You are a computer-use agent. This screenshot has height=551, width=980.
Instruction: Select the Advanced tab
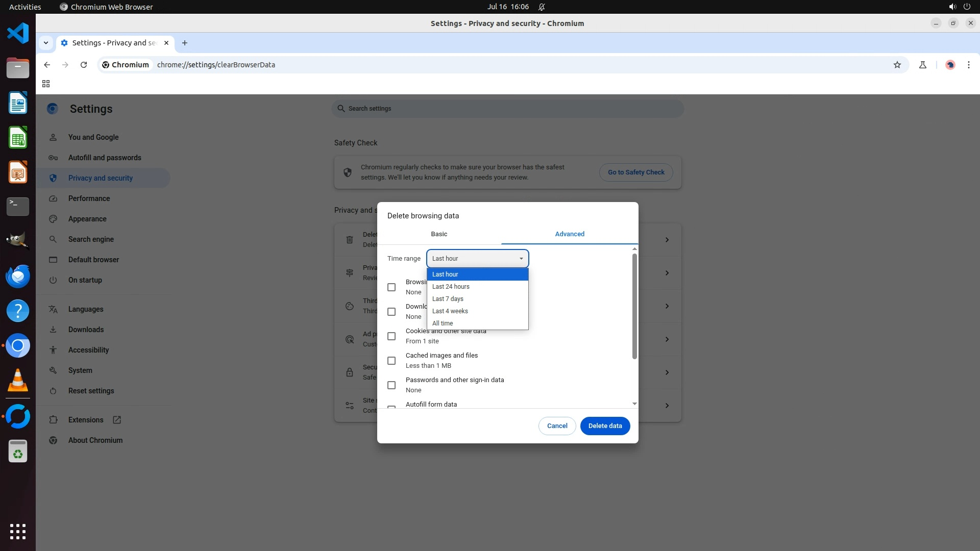pos(570,234)
